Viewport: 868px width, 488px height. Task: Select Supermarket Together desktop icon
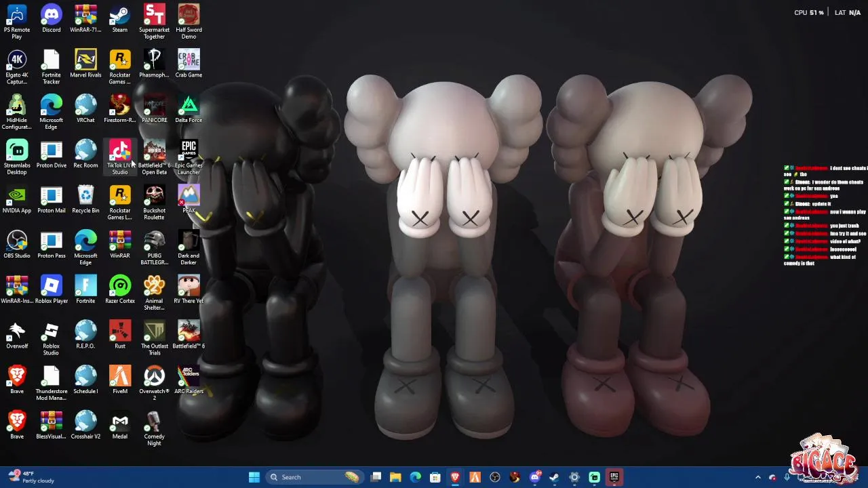coord(154,21)
